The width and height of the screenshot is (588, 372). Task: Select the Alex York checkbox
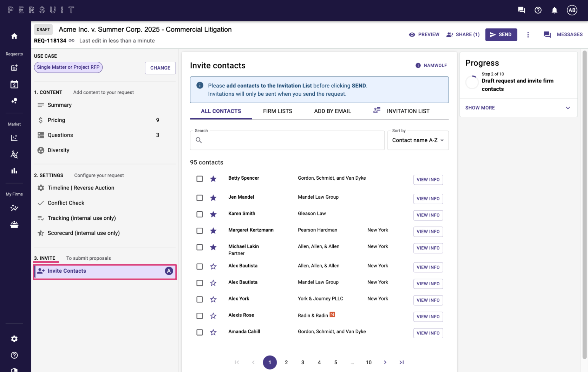pyautogui.click(x=200, y=299)
